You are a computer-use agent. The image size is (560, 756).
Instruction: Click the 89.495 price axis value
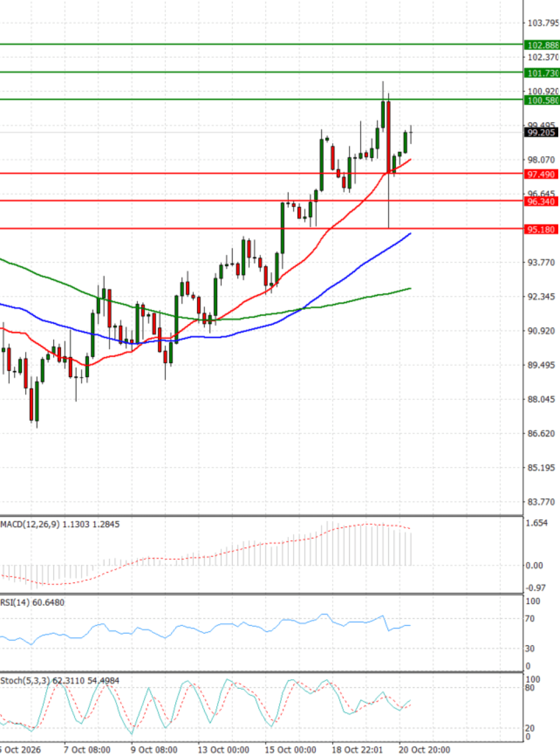pyautogui.click(x=542, y=365)
